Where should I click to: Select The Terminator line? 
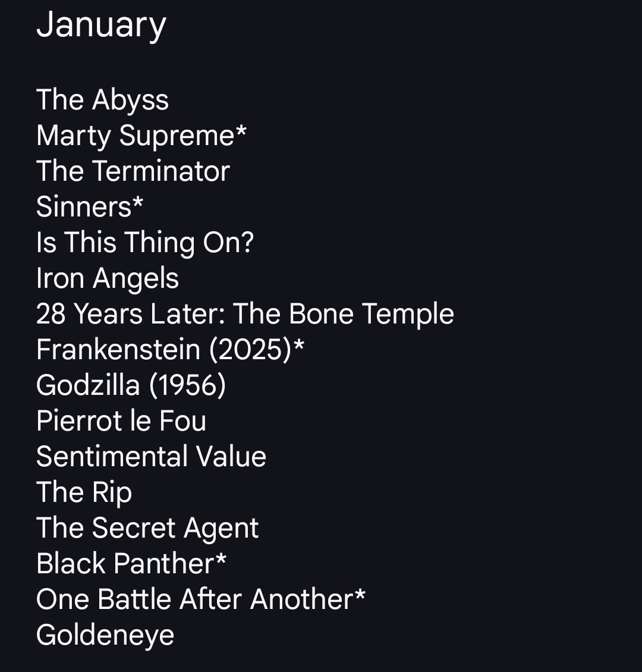point(133,171)
